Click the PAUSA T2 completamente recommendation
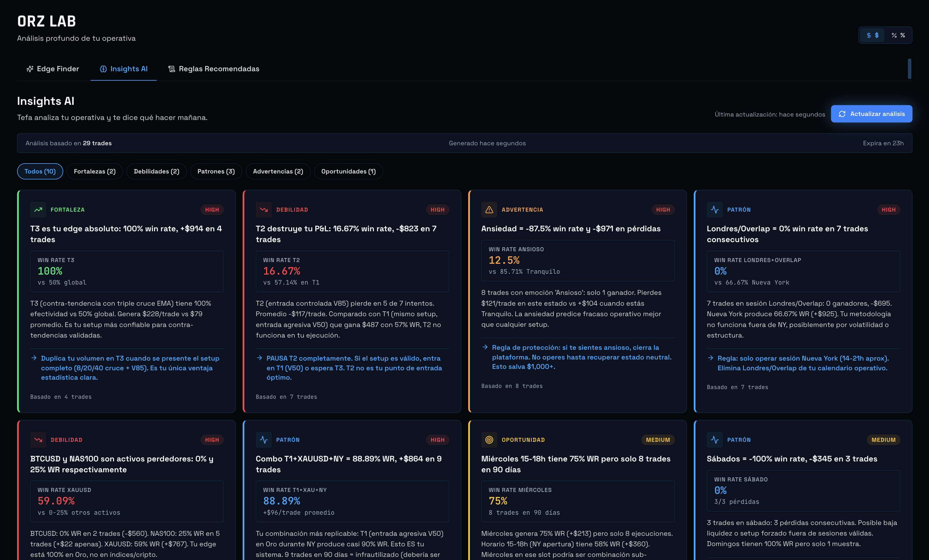The image size is (929, 560). click(354, 368)
